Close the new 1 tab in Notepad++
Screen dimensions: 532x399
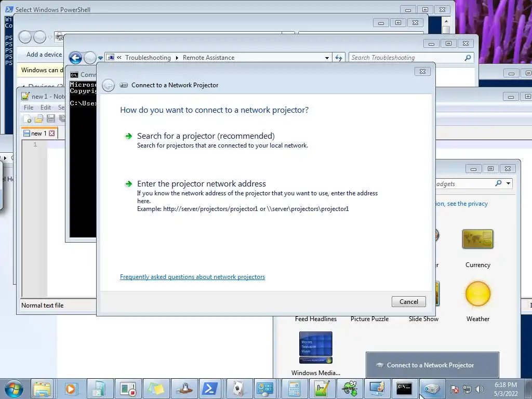pos(51,134)
